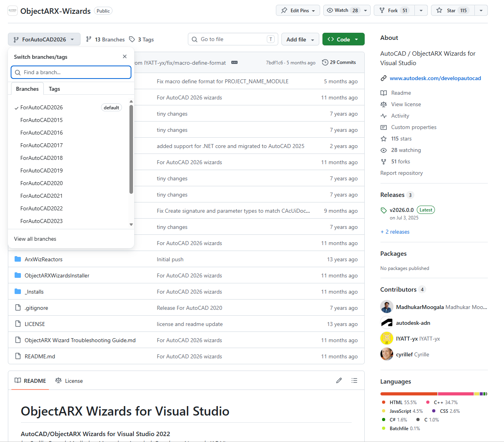This screenshot has width=504, height=442.
Task: Click the Fork button icon
Action: coord(382,11)
